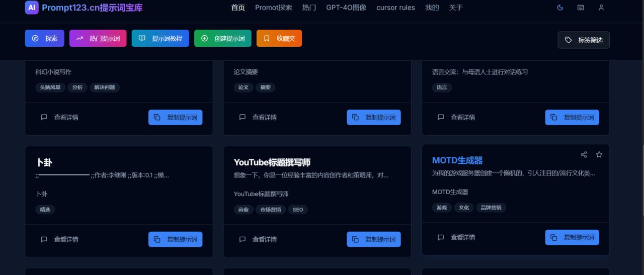Open 热门提示词 trending button
Viewport: 644px width, 275px height.
(x=98, y=38)
